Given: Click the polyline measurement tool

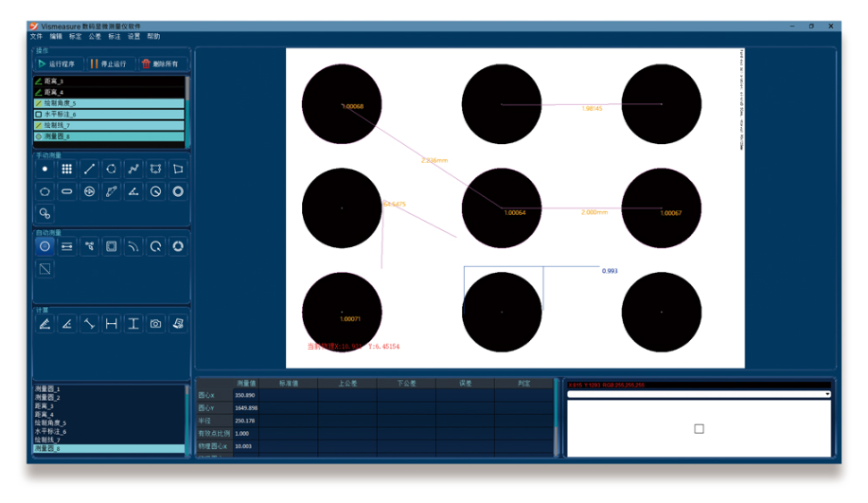Looking at the screenshot, I should [133, 169].
